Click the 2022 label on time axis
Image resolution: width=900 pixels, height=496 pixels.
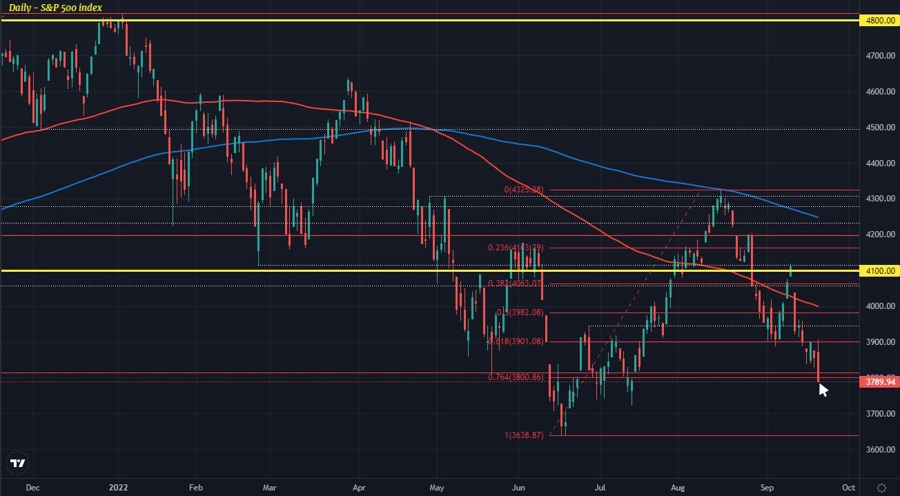click(118, 487)
